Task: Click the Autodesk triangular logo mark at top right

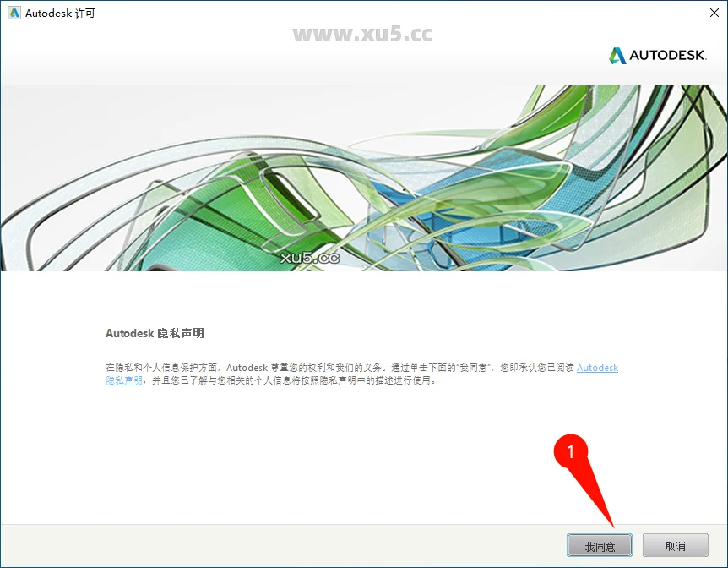Action: (617, 56)
